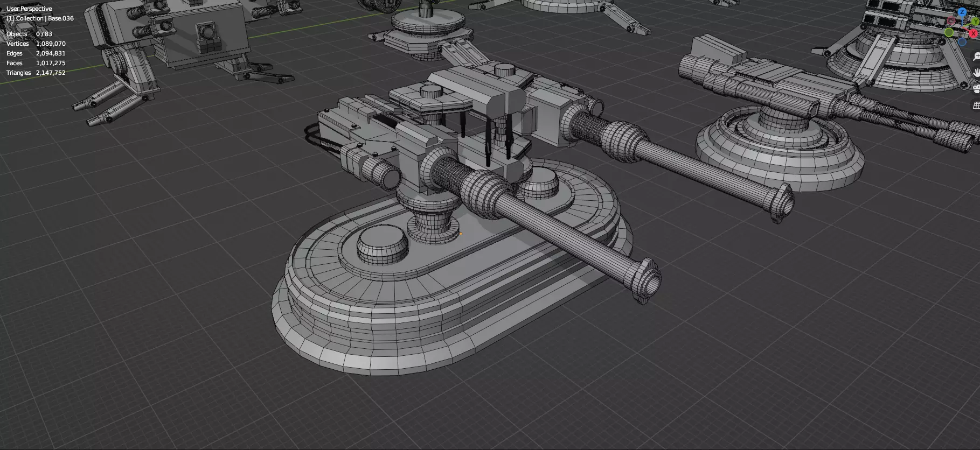Click the green Y axis gizmo handle

point(975,22)
